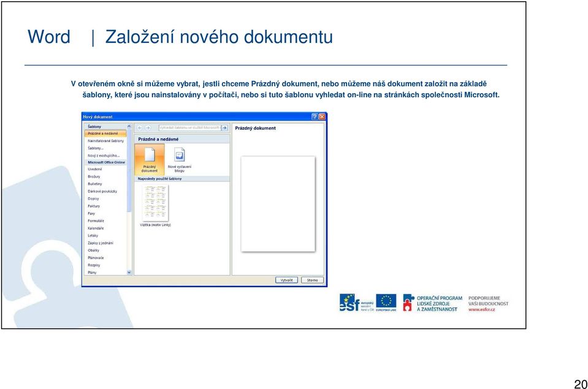Image resolution: width=588 pixels, height=389 pixels.
Task: Click the Šablony list header
Action: tap(105, 127)
